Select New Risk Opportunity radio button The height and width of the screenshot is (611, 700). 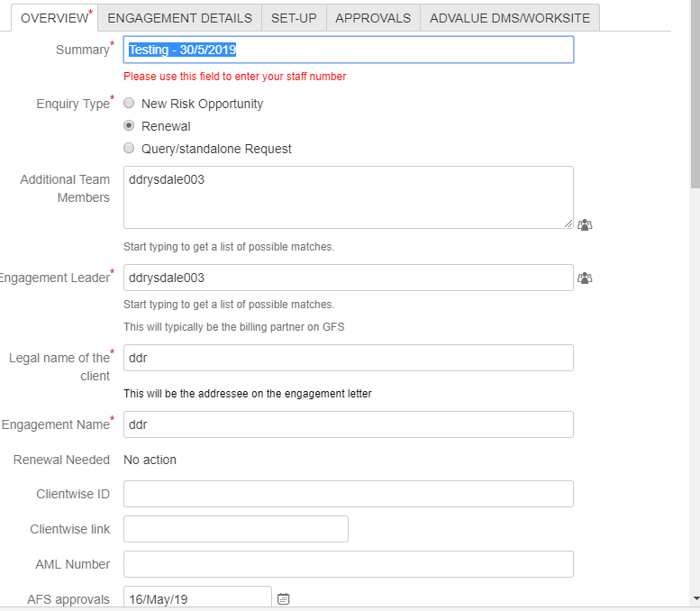pyautogui.click(x=129, y=103)
